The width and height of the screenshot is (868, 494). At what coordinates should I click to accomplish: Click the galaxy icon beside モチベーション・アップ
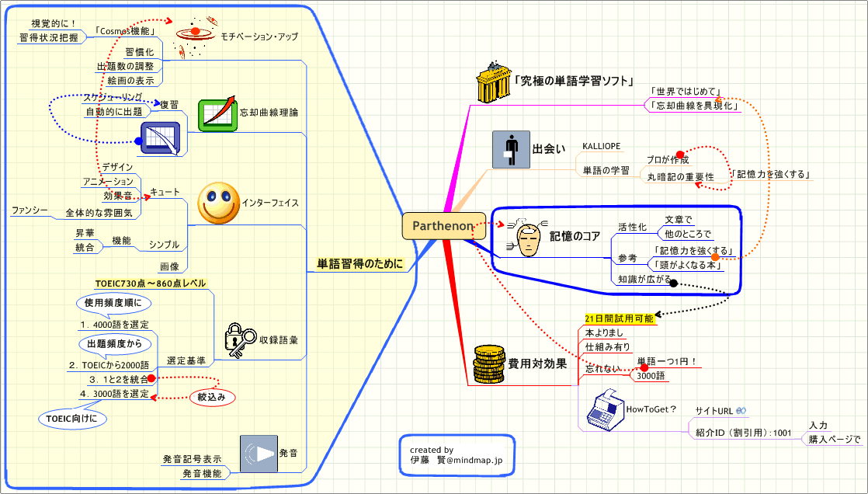[x=194, y=37]
